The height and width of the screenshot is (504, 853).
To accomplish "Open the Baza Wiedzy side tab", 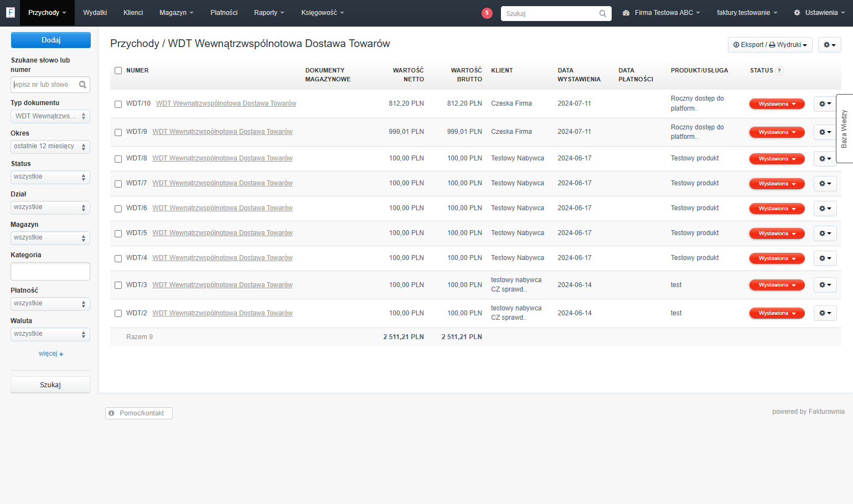I will pyautogui.click(x=844, y=128).
